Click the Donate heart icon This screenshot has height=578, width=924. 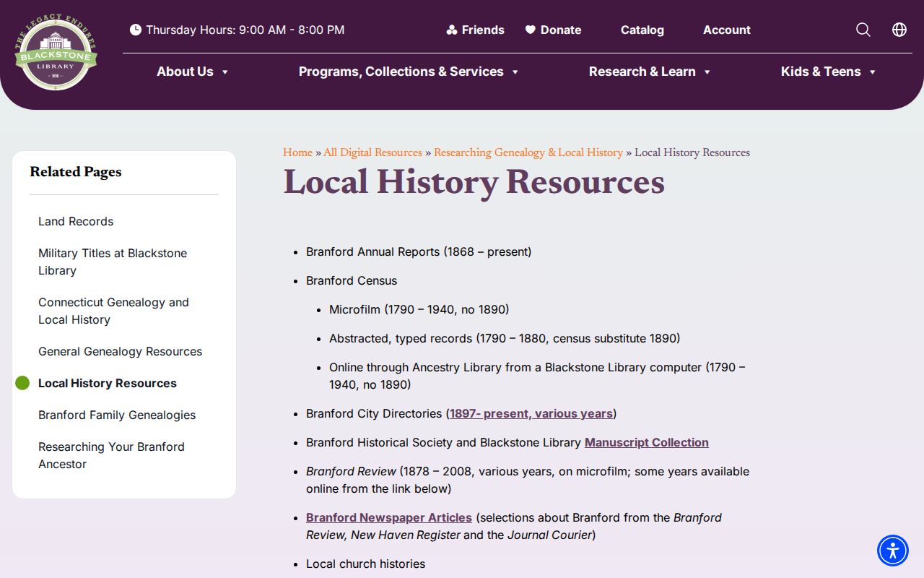pos(531,30)
